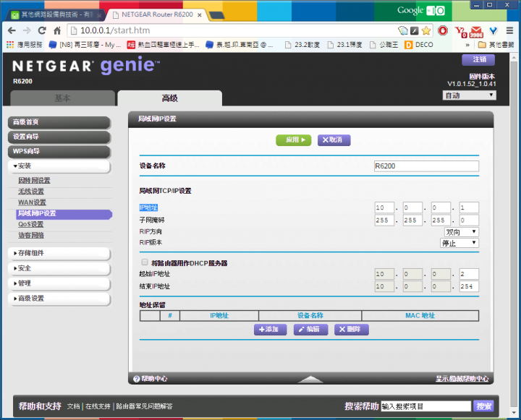Image resolution: width=521 pixels, height=420 pixels.
Task: Expand the security (安全) section
Action: pyautogui.click(x=59, y=268)
